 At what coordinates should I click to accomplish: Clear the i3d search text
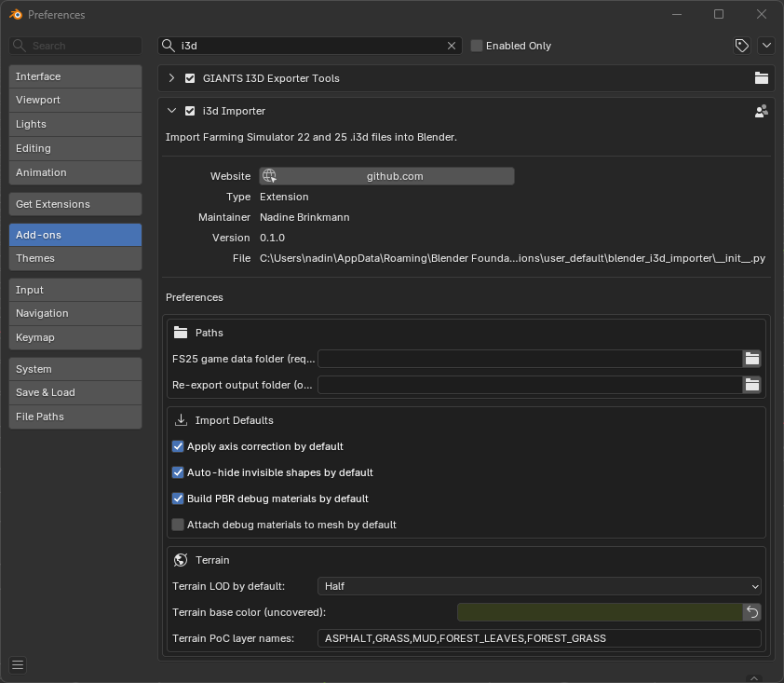click(452, 46)
